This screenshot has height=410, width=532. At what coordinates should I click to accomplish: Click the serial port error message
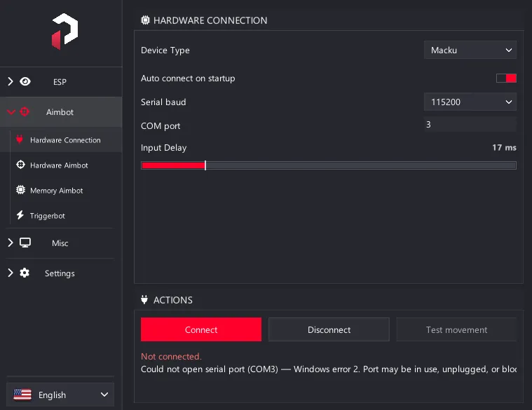point(329,369)
